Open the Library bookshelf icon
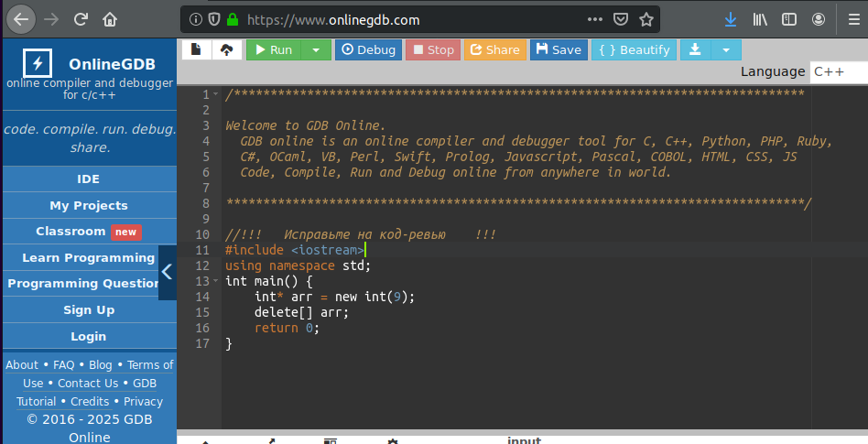Screen dimensions: 868x444 (x=760, y=20)
